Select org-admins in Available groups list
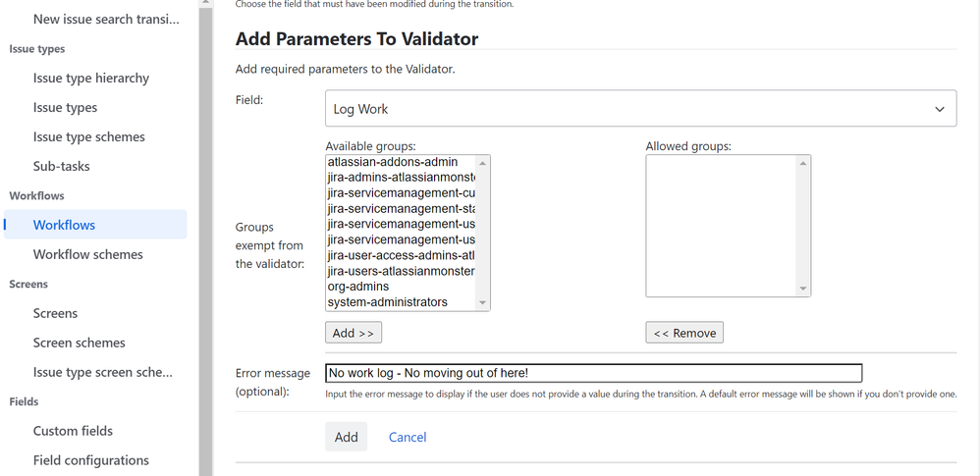This screenshot has width=980, height=476. (358, 287)
